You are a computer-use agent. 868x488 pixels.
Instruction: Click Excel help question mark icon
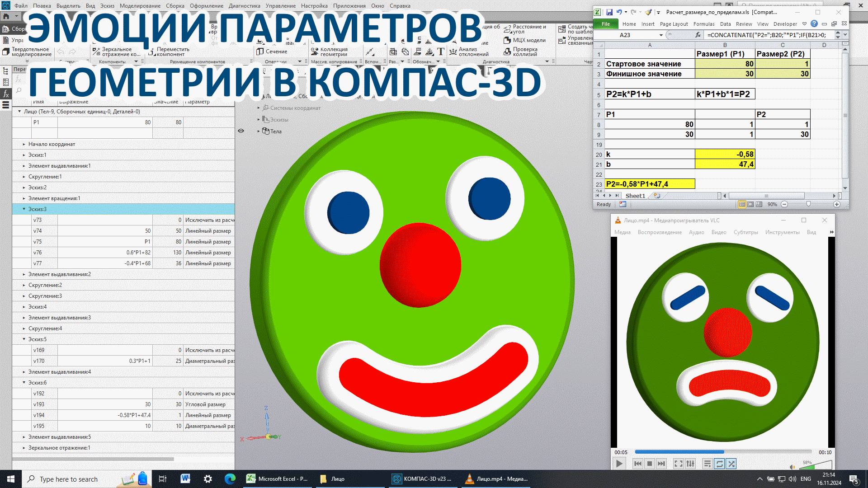[x=814, y=24]
